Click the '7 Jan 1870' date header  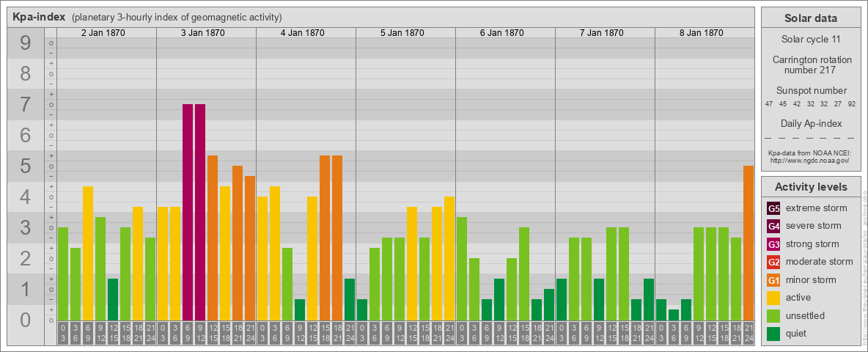(x=601, y=33)
